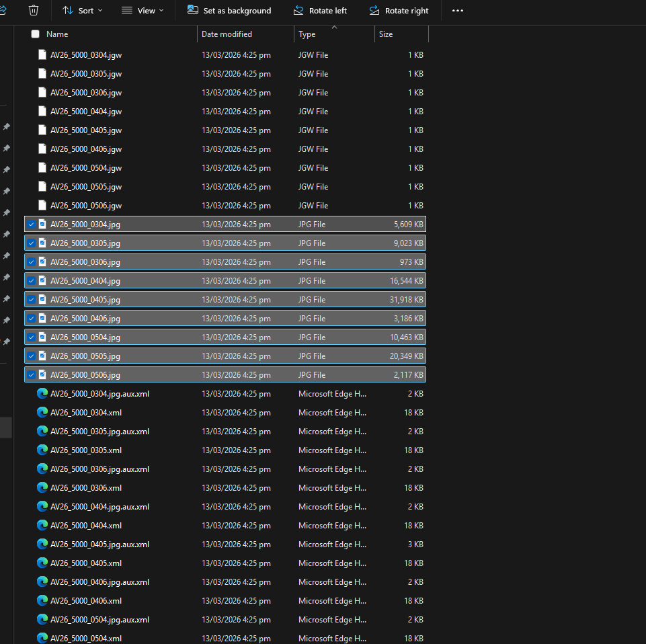The image size is (646, 644).
Task: Click Set as background button
Action: tap(229, 11)
